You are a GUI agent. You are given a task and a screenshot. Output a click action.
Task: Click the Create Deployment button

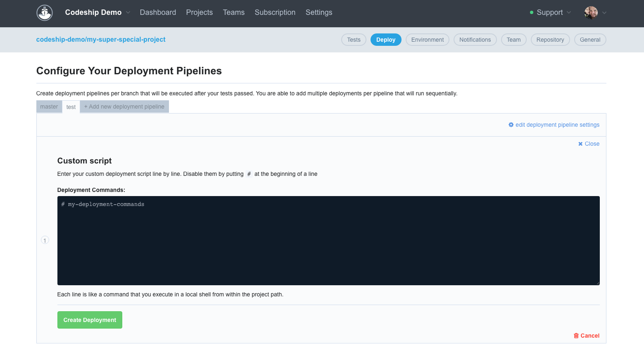90,319
